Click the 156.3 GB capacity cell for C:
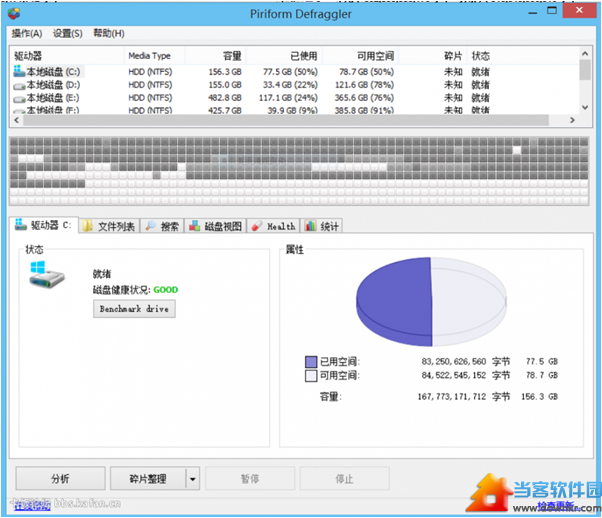This screenshot has height=518, width=602. tap(225, 72)
